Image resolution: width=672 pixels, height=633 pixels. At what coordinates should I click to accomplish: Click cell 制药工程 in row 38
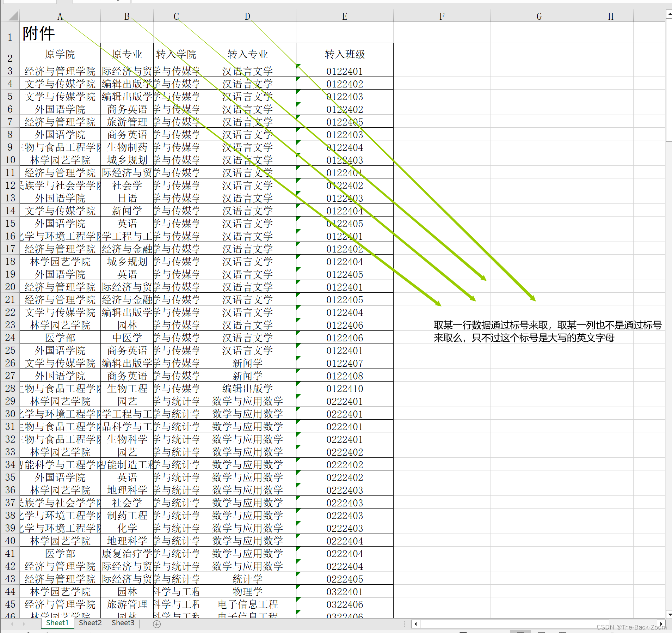(127, 515)
